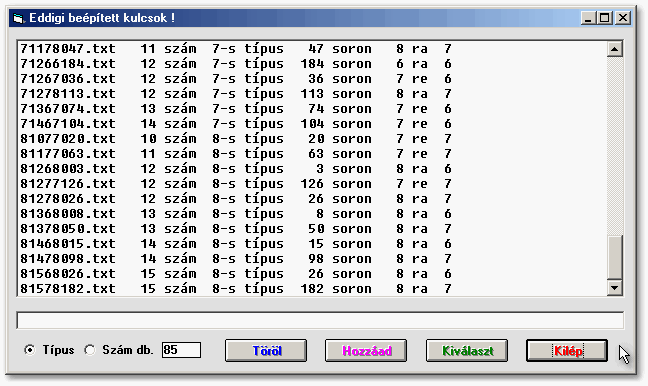Viewport: 648px width, 386px height.
Task: Click the Töröl button
Action: coord(266,350)
